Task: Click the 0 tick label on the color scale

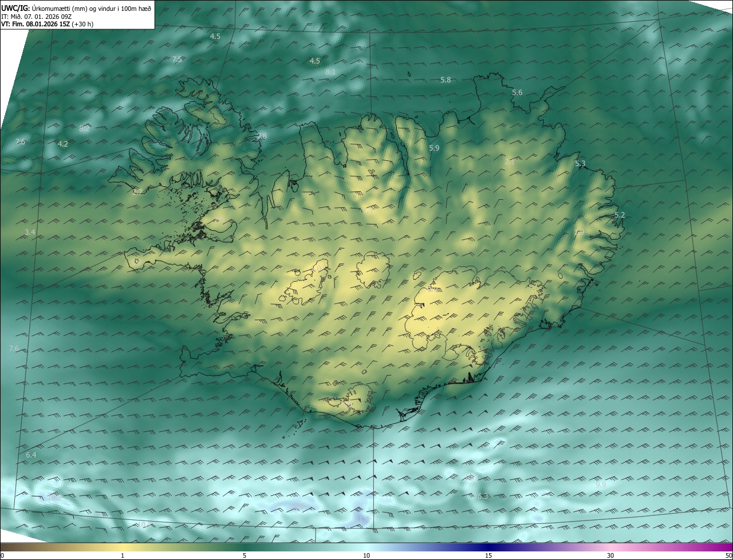Action: [x=2, y=555]
